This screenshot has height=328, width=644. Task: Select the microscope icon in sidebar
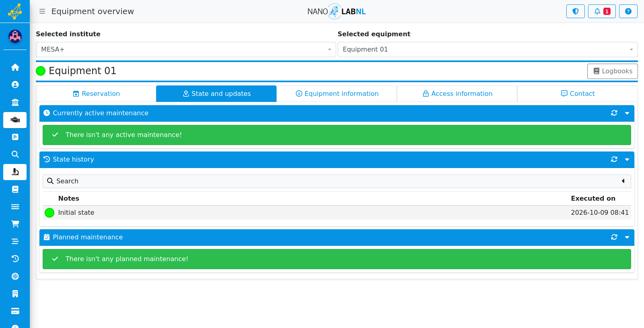15,172
